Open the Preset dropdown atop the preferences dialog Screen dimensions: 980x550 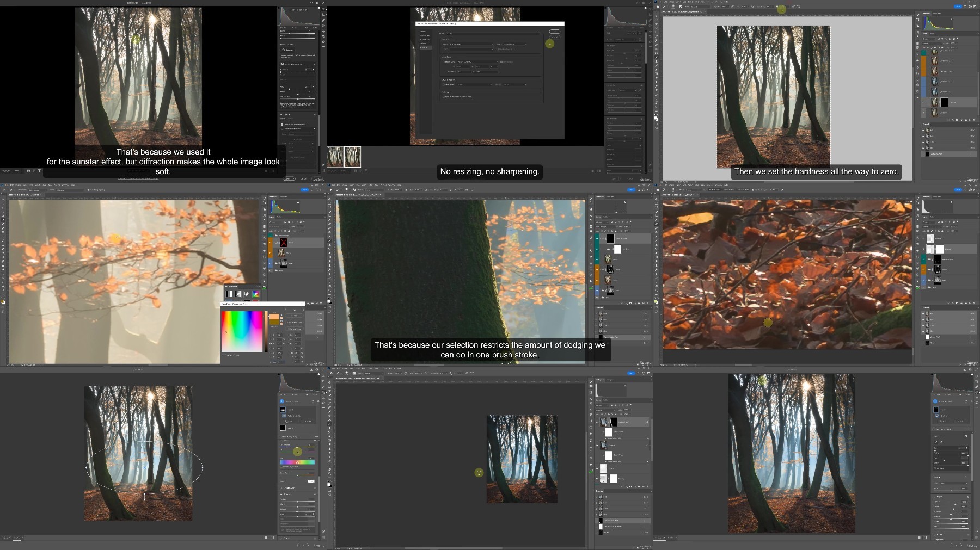point(493,34)
